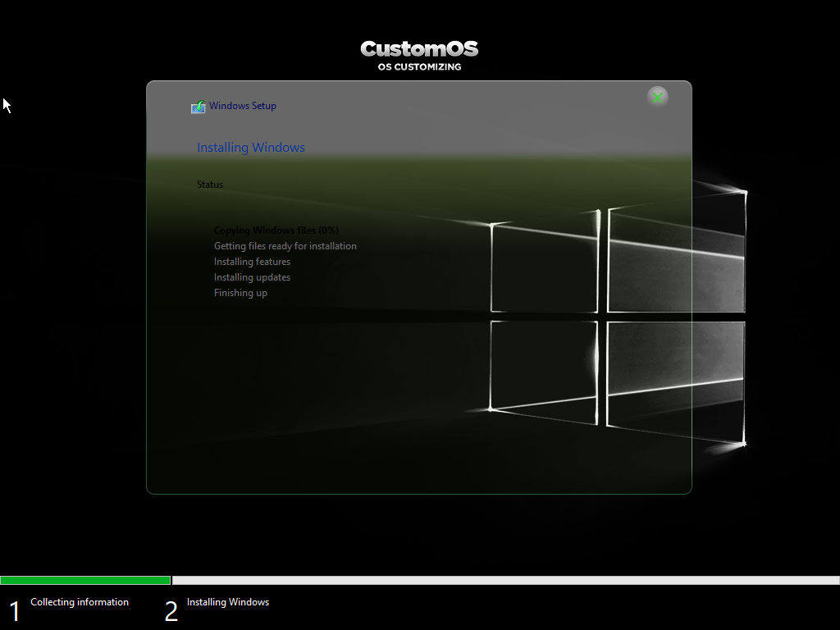
Task: Click Getting files ready for installation step
Action: pyautogui.click(x=285, y=246)
